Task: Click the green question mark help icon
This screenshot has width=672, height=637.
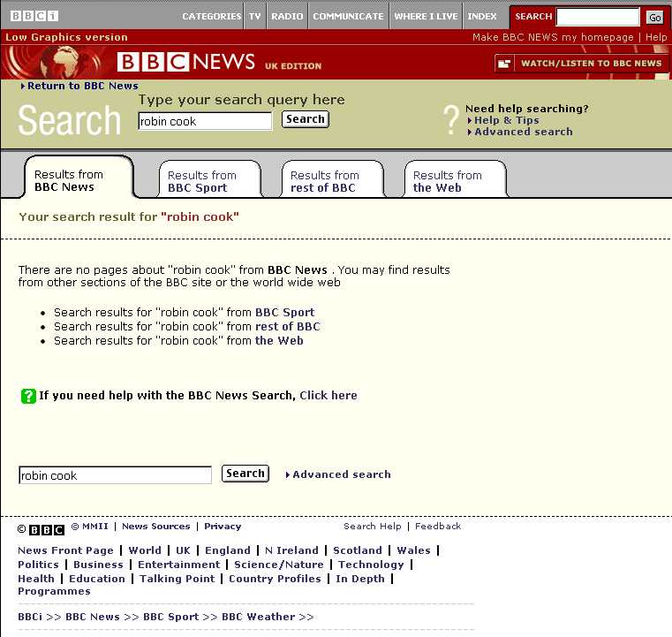Action: click(x=28, y=396)
